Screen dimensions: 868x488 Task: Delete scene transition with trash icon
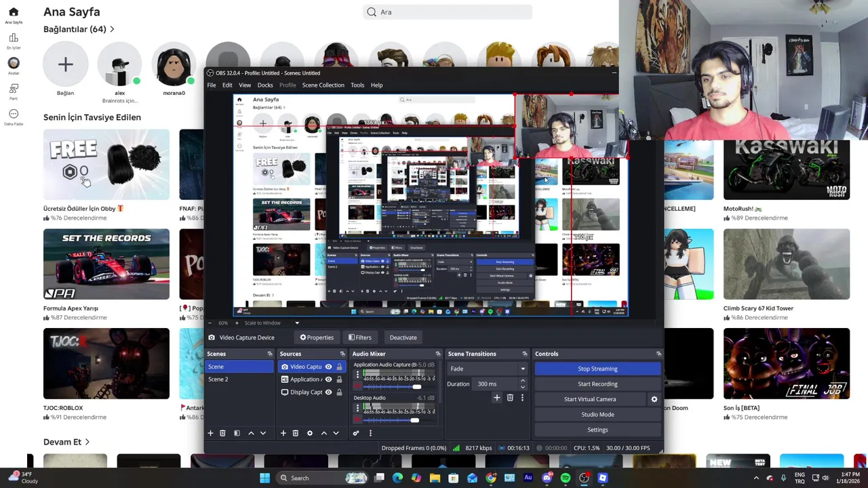(x=510, y=398)
